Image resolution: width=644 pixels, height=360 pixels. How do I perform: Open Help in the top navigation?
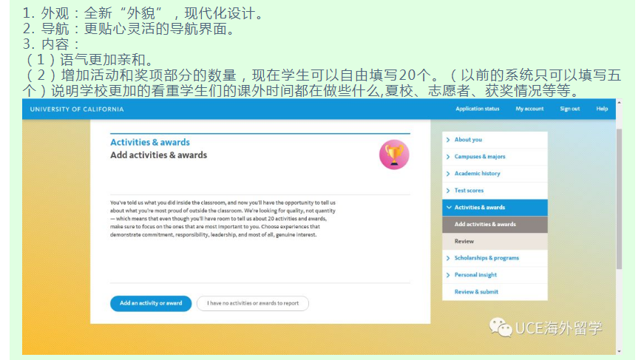point(602,109)
